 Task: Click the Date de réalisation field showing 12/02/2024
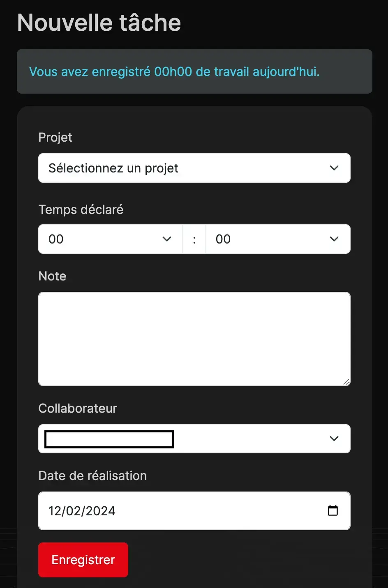[x=194, y=511]
